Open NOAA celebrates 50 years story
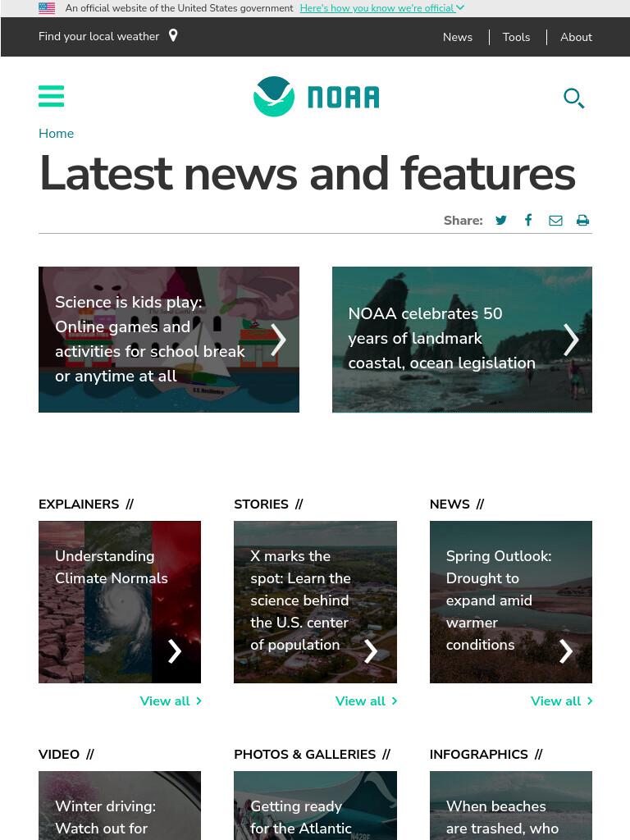 (462, 340)
